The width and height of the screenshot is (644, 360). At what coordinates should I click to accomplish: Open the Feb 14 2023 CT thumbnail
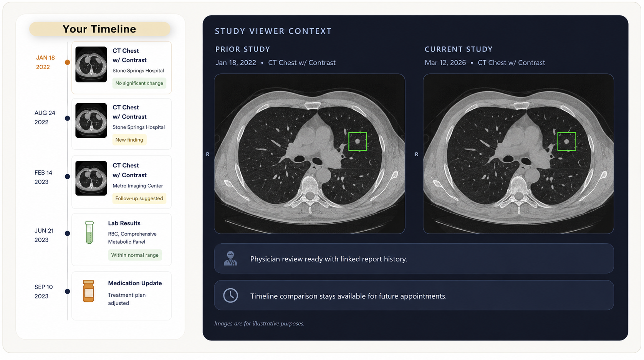tap(91, 178)
